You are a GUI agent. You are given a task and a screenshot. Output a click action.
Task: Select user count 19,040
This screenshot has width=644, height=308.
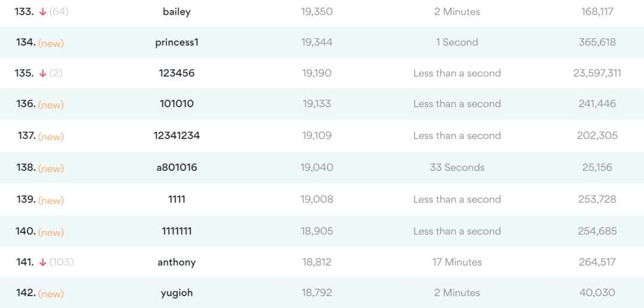[317, 167]
